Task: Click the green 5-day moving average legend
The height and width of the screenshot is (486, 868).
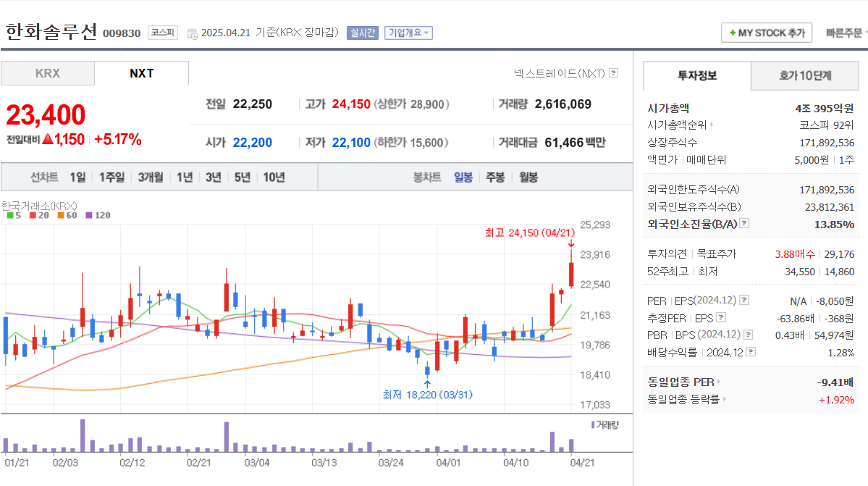Action: tap(14, 215)
